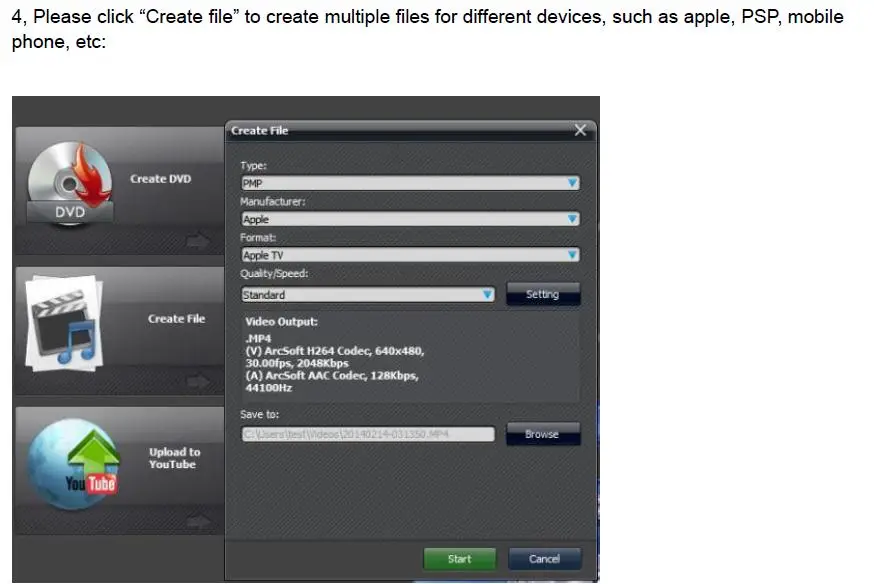Click the Type: label
This screenshot has height=584, width=874.
click(x=254, y=166)
